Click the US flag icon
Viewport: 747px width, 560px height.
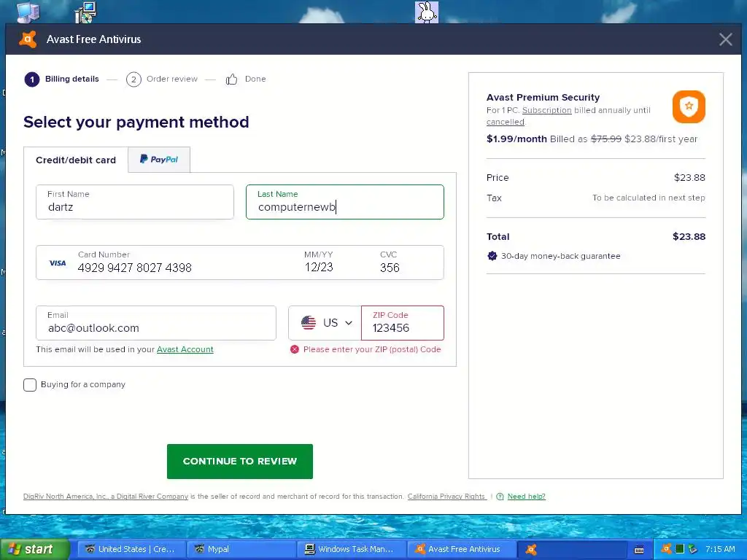pos(309,323)
